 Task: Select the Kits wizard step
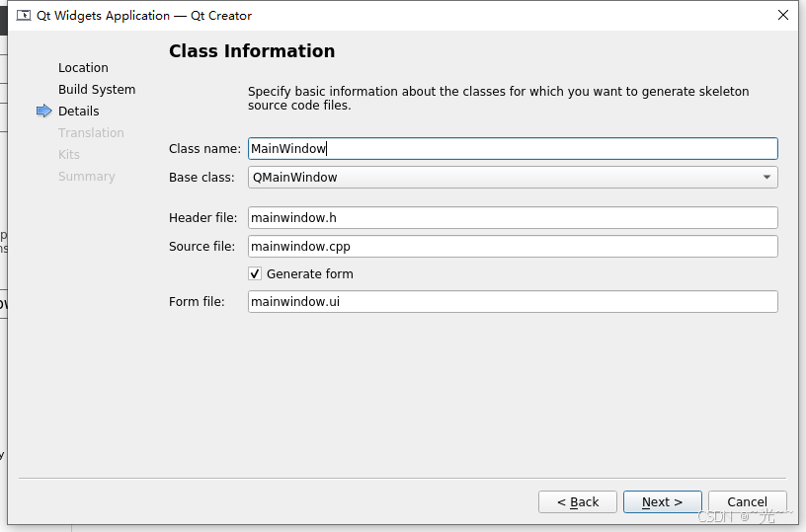point(69,155)
